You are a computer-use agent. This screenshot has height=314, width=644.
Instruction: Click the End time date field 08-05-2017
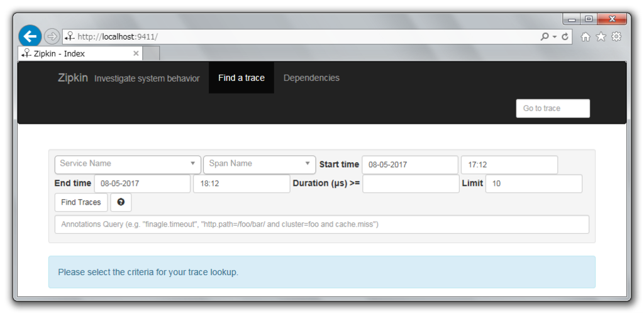142,183
